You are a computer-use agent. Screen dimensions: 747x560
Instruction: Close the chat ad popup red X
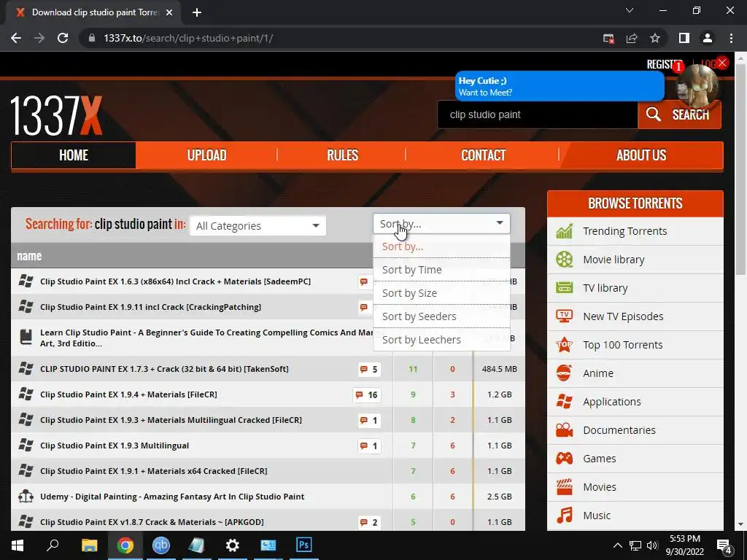click(722, 63)
